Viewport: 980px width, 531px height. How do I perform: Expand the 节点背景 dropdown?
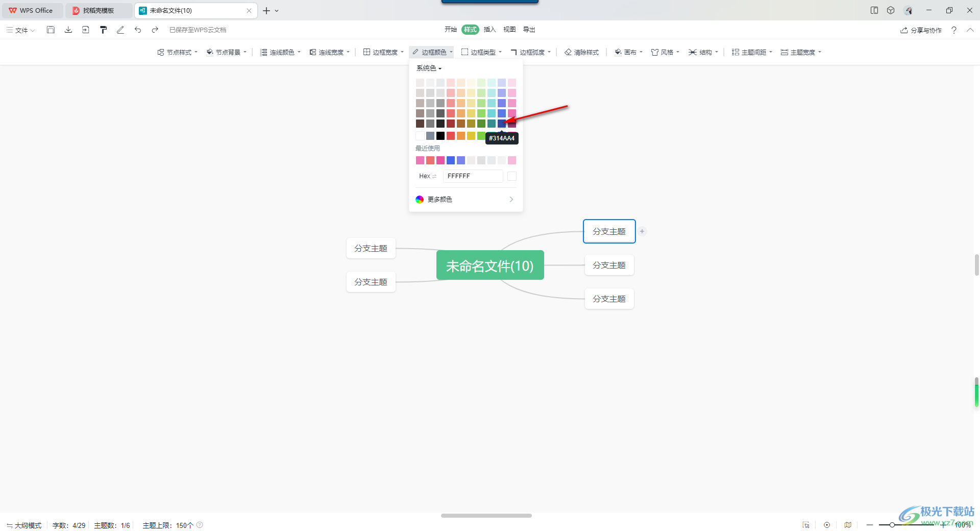click(x=226, y=52)
